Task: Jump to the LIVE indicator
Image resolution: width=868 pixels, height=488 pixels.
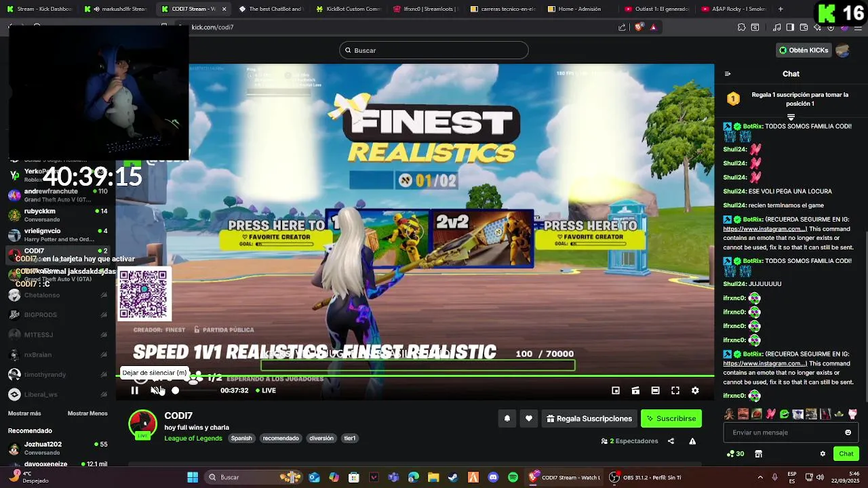Action: [x=265, y=390]
